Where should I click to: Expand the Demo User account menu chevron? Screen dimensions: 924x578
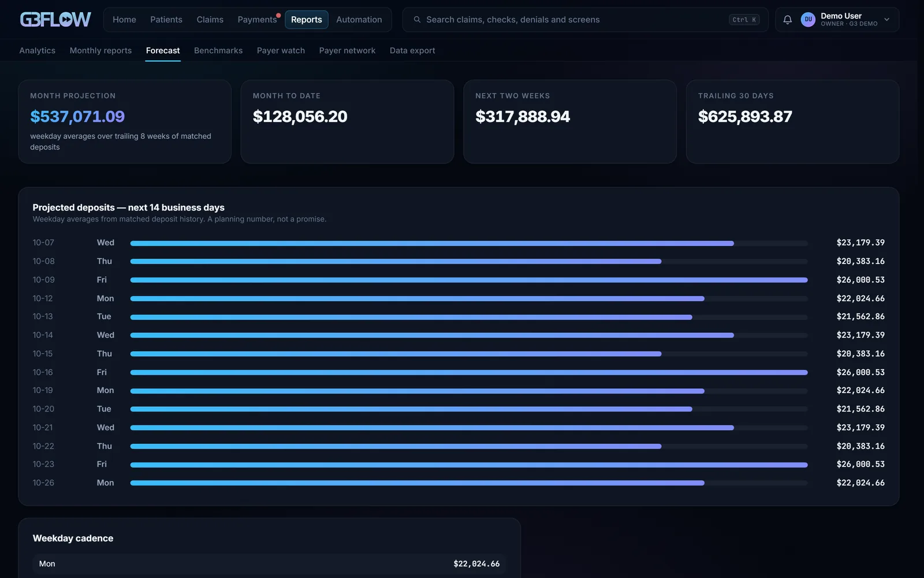click(x=887, y=20)
